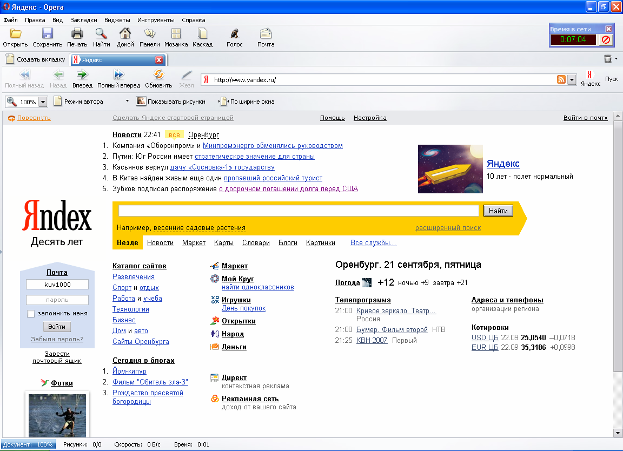Click the Директ icon
The width and height of the screenshot is (623, 451).
coord(215,377)
